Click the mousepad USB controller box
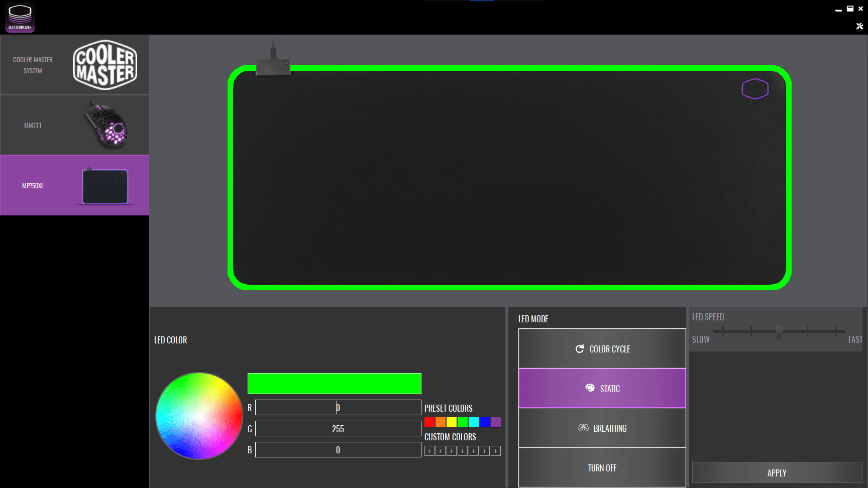 (x=273, y=67)
